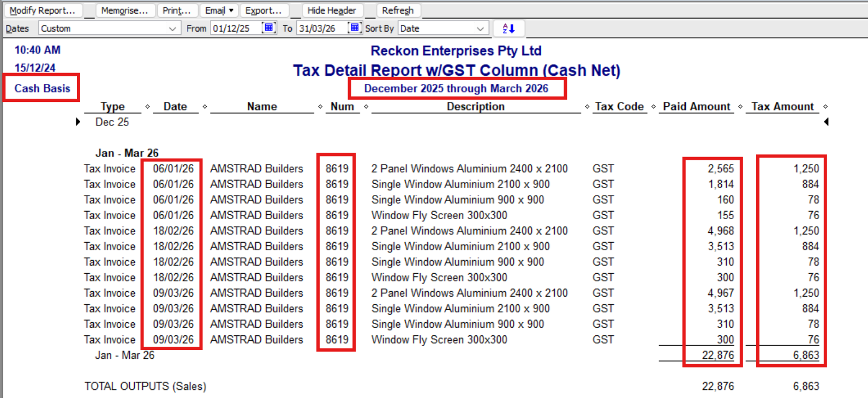Image resolution: width=868 pixels, height=398 pixels.
Task: Open the To date calendar picker
Action: (355, 28)
